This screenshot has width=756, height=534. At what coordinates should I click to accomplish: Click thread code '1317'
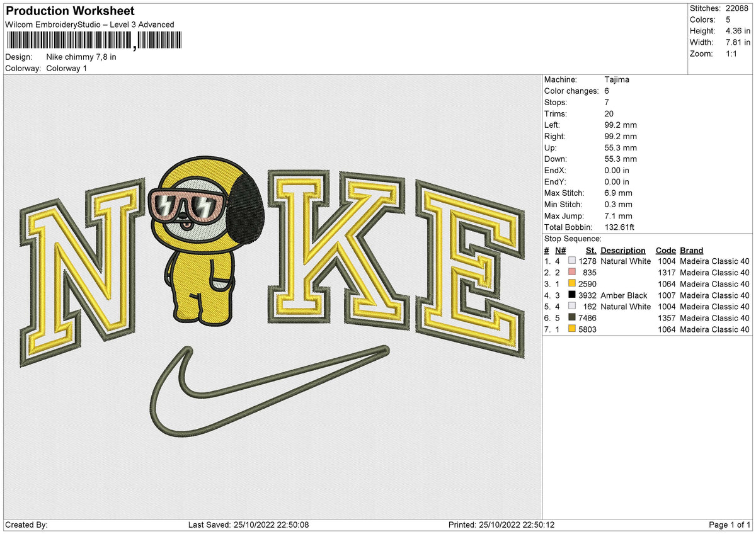[x=667, y=273]
